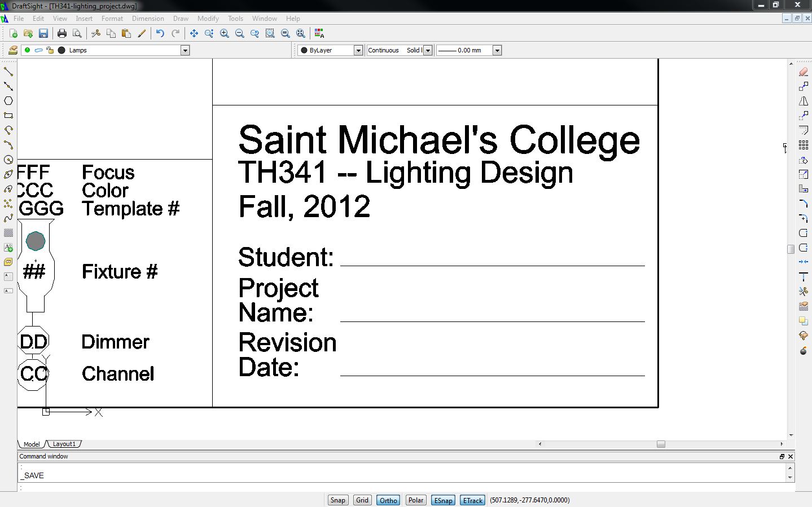Open the File menu
812x507 pixels.
tap(19, 19)
